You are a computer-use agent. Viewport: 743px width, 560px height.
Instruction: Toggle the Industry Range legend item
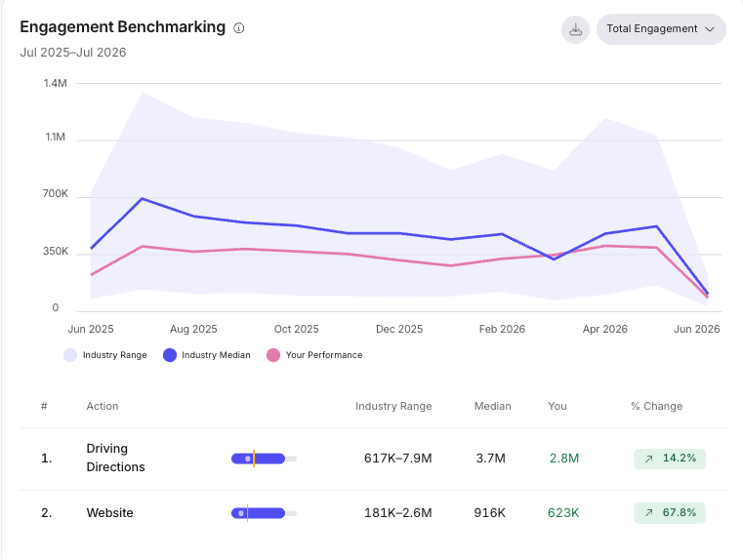point(105,355)
